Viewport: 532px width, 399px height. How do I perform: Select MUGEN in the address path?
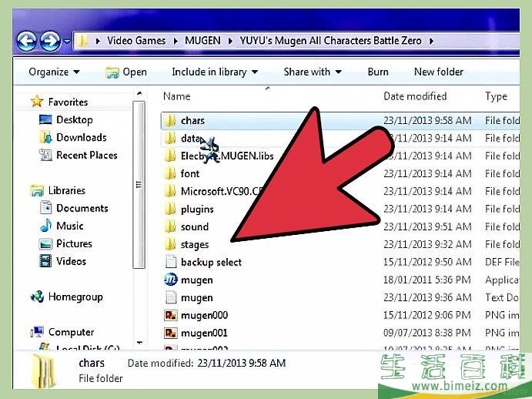point(202,41)
